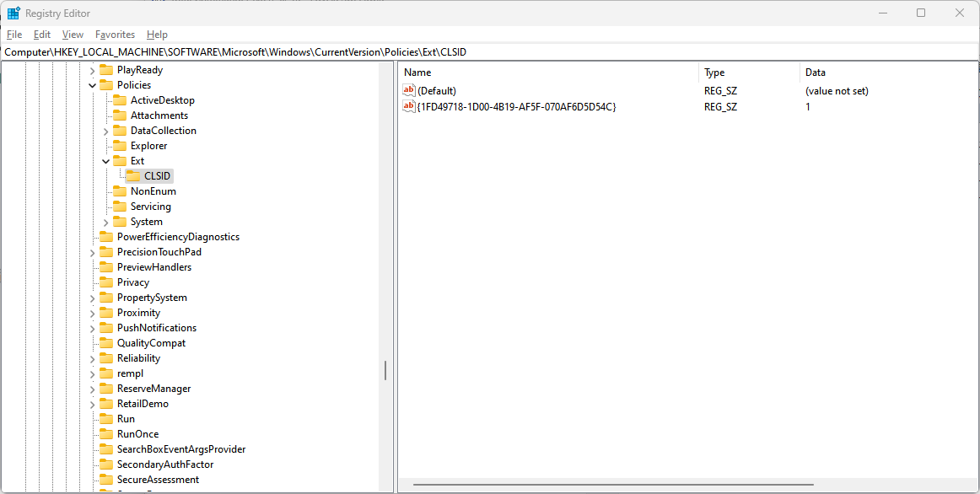The height and width of the screenshot is (494, 980).
Task: Expand the rempl key
Action: pyautogui.click(x=93, y=374)
